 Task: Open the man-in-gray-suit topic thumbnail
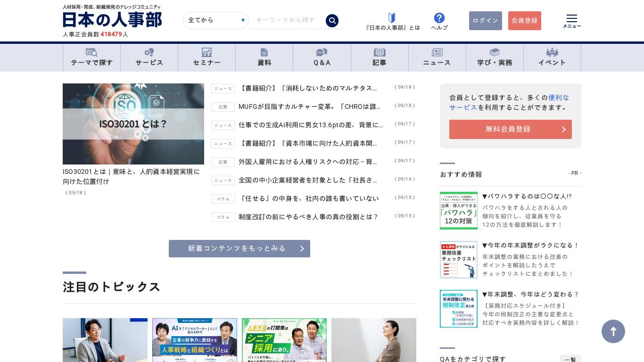[105, 340]
